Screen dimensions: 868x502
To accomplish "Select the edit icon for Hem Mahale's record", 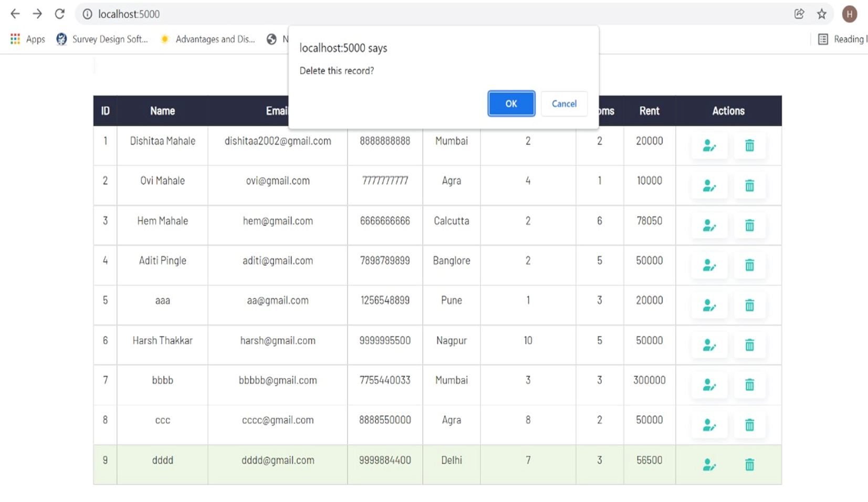I will 709,225.
